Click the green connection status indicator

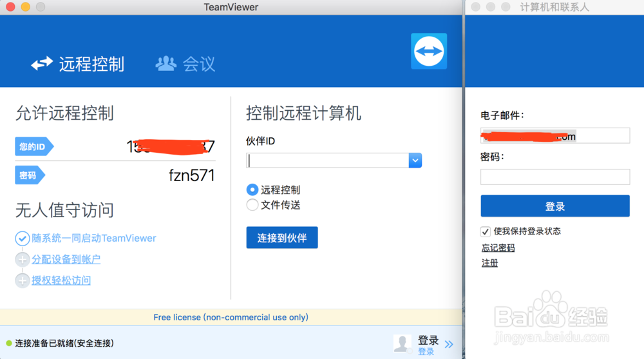9,343
